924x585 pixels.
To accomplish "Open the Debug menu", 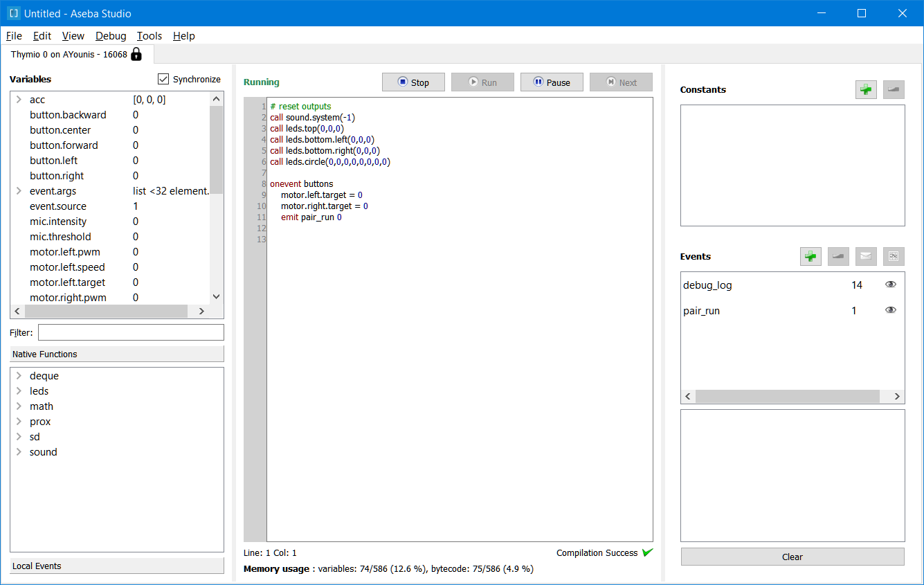I will [x=111, y=35].
